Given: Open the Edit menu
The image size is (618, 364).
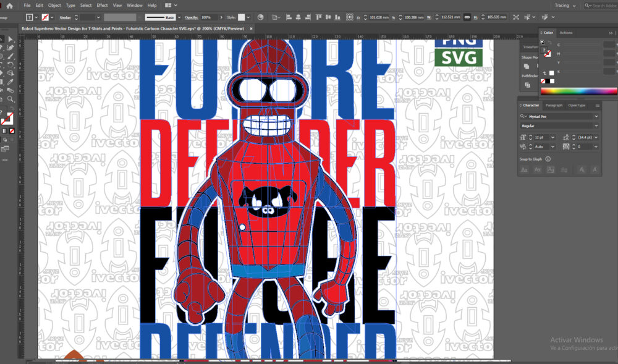Looking at the screenshot, I should [39, 6].
